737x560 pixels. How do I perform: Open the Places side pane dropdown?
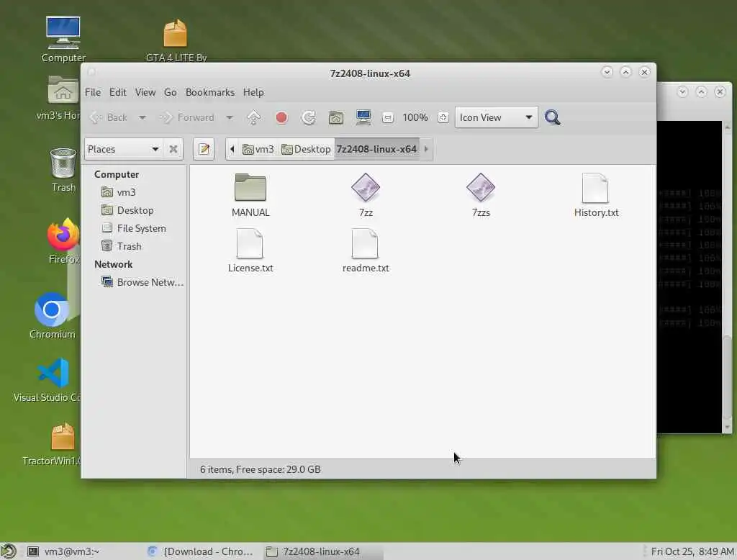[x=123, y=149]
